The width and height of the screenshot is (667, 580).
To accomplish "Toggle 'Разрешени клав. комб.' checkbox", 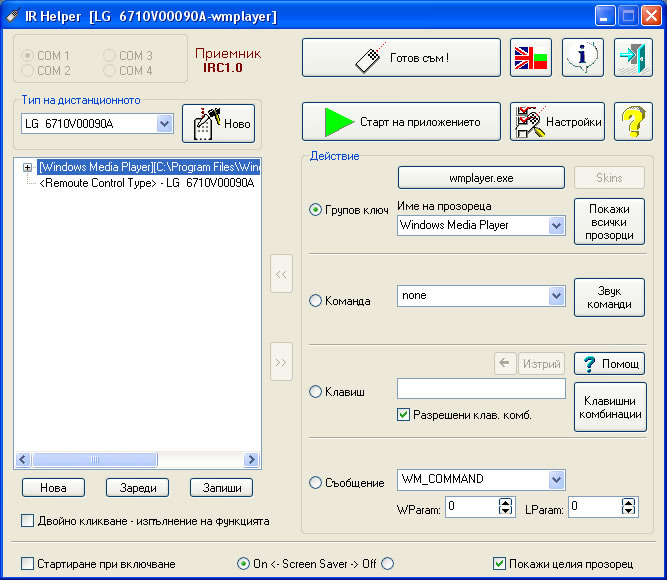I will pyautogui.click(x=403, y=415).
